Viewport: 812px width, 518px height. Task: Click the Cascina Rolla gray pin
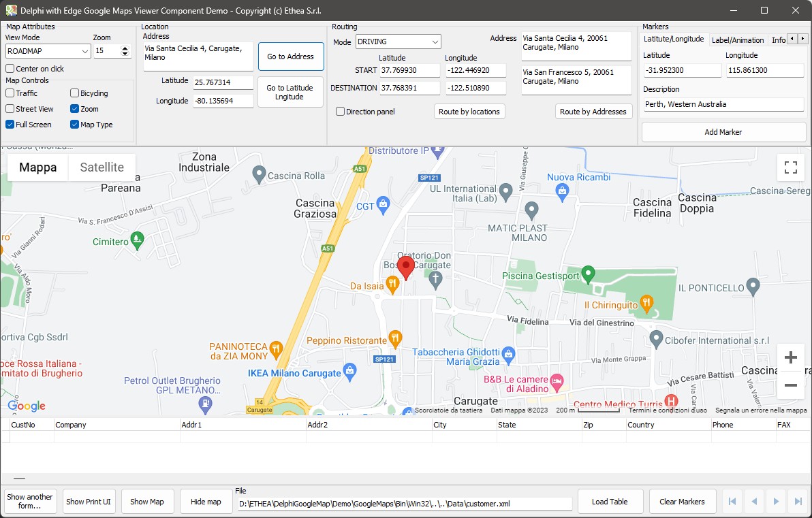point(258,175)
